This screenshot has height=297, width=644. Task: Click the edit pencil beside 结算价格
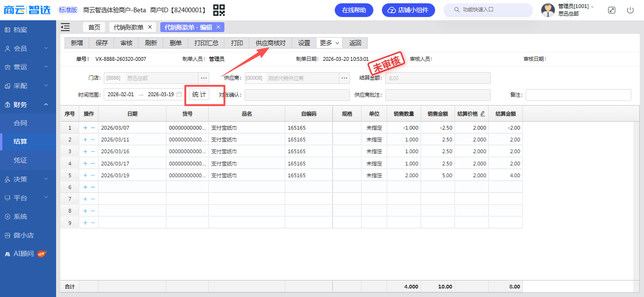pos(482,114)
